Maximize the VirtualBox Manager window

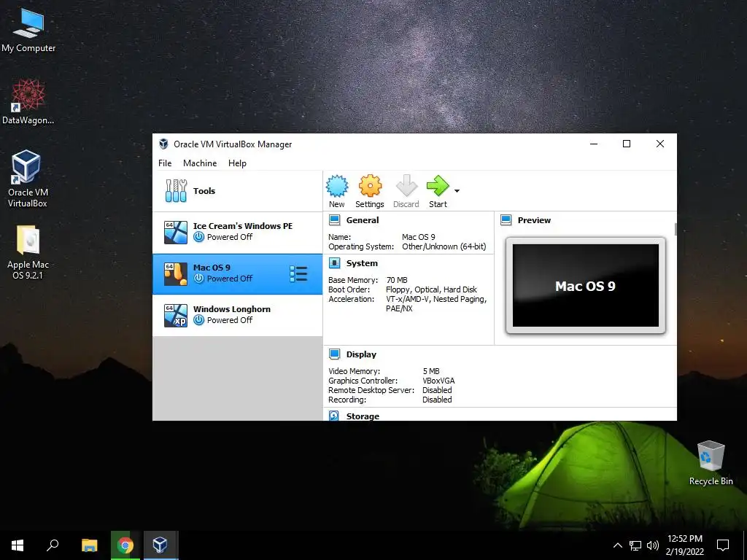click(627, 144)
